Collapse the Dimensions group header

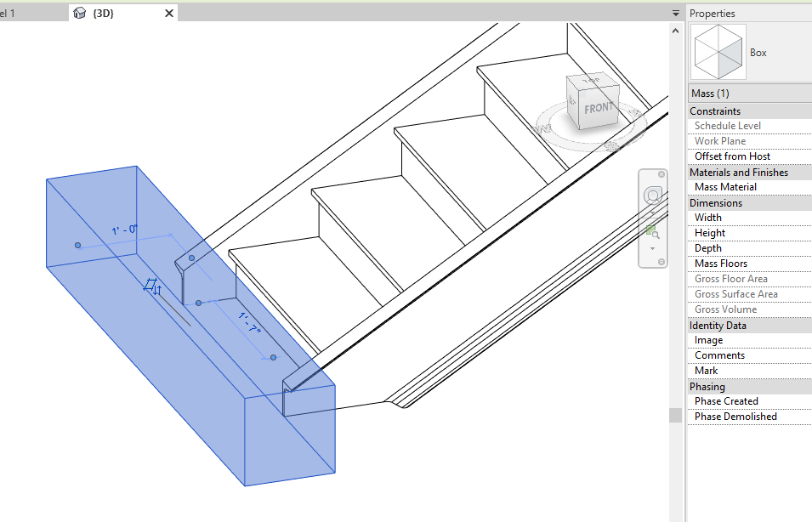pos(750,203)
